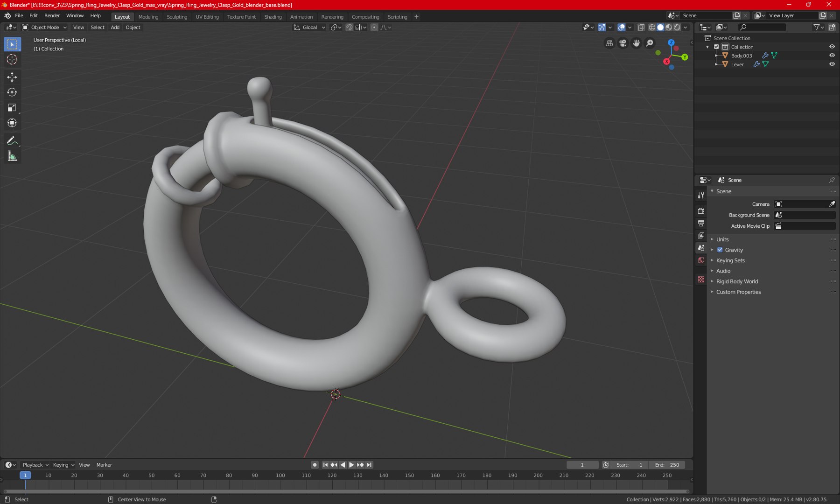Switch to the UV Editing tab
Viewport: 840px width, 504px height.
(x=207, y=17)
